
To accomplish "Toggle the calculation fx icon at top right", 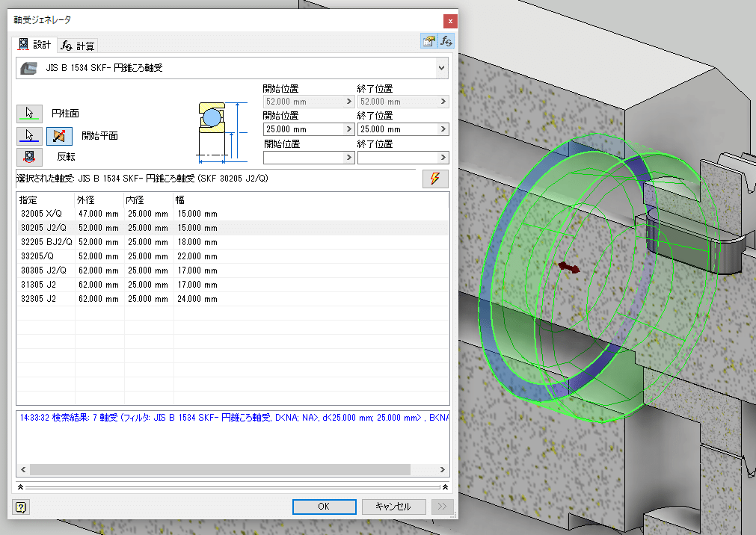I will tap(446, 41).
